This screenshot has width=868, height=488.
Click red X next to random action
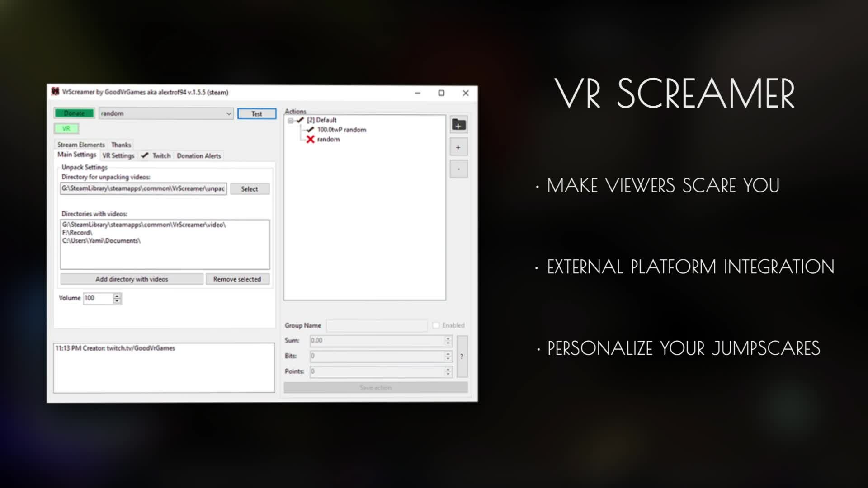pos(310,139)
